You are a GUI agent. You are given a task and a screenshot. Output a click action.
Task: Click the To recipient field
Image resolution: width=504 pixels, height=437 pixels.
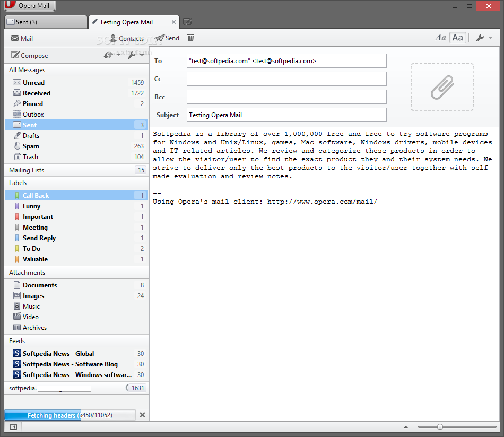pyautogui.click(x=286, y=61)
